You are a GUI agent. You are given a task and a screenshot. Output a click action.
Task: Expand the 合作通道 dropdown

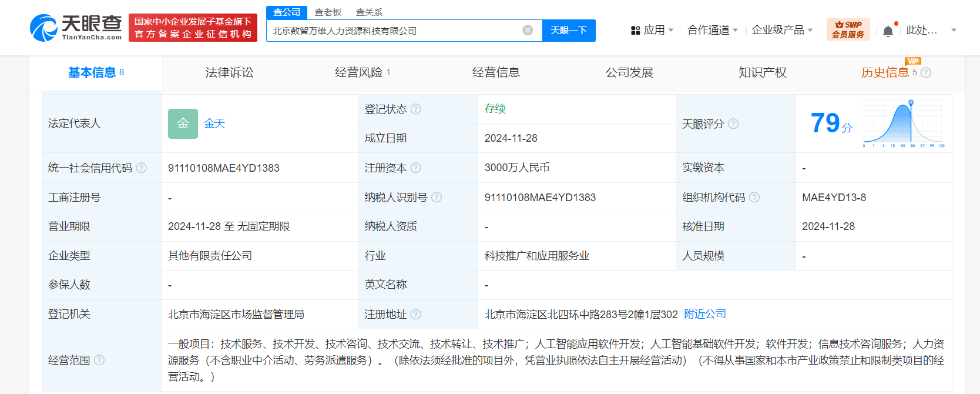(x=712, y=30)
